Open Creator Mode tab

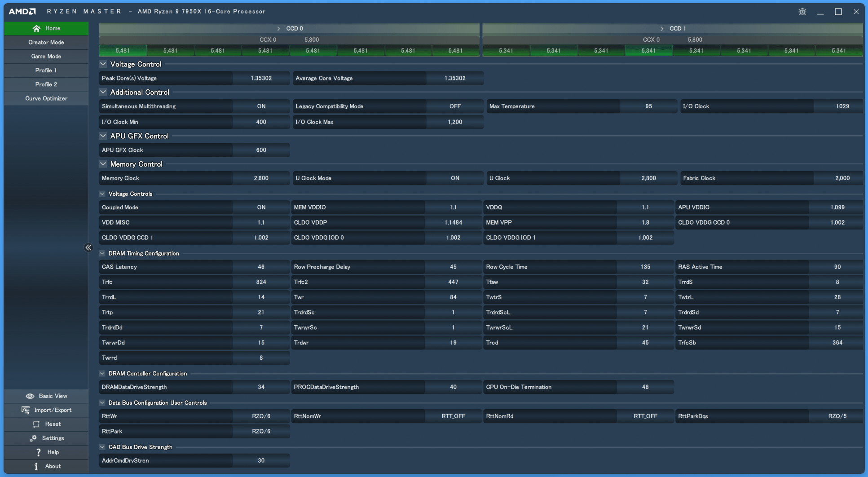click(46, 42)
